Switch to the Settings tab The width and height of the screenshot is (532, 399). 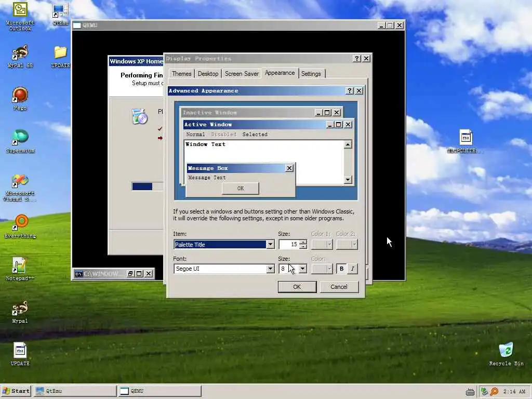[x=311, y=74]
